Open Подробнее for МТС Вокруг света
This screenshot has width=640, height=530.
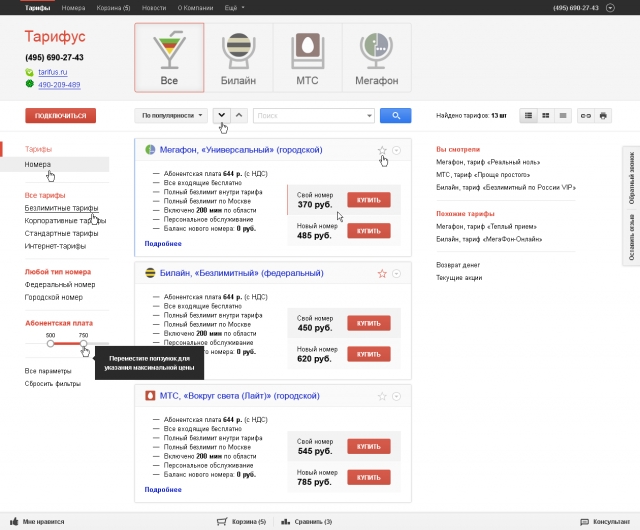point(163,490)
